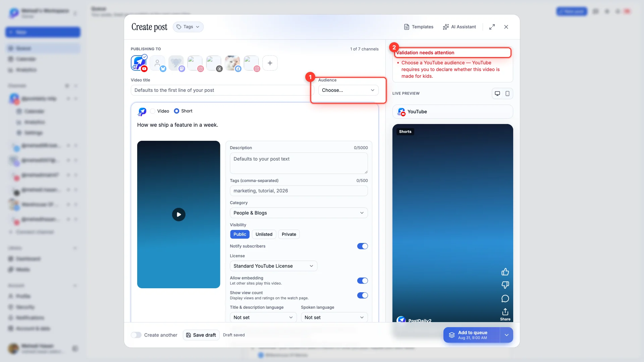
Task: Select the Instagram channel beside the plus button
Action: pyautogui.click(x=252, y=63)
